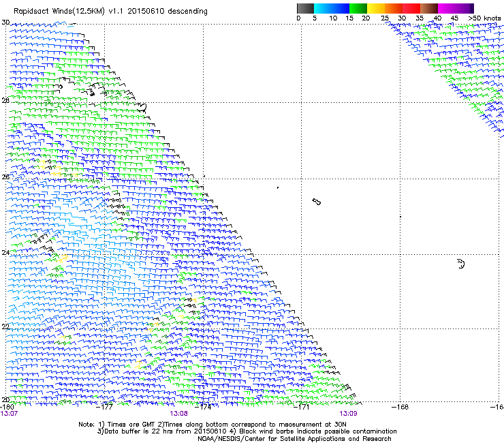This screenshot has width=504, height=443.
Task: Click the '35' color scale label
Action: pos(420,18)
